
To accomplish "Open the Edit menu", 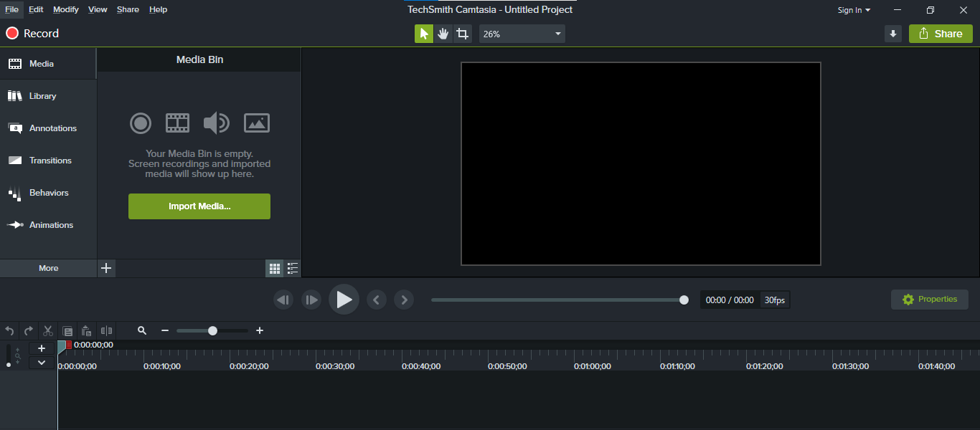I will tap(36, 9).
